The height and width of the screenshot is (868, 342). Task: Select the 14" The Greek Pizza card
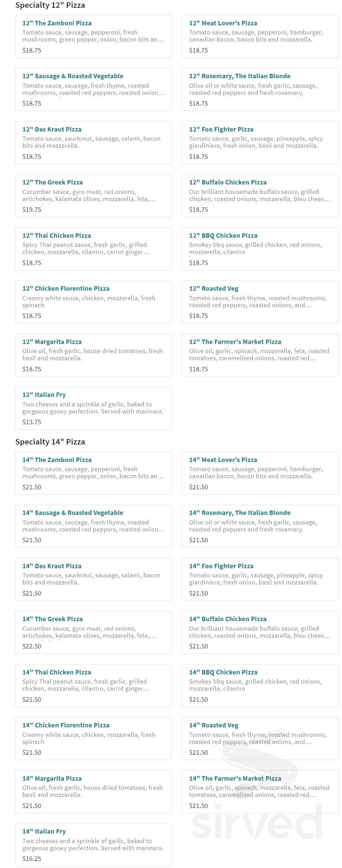tap(53, 619)
